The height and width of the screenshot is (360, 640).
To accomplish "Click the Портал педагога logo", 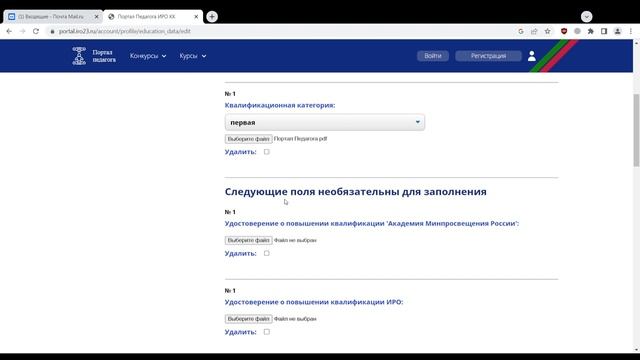I will (94, 56).
